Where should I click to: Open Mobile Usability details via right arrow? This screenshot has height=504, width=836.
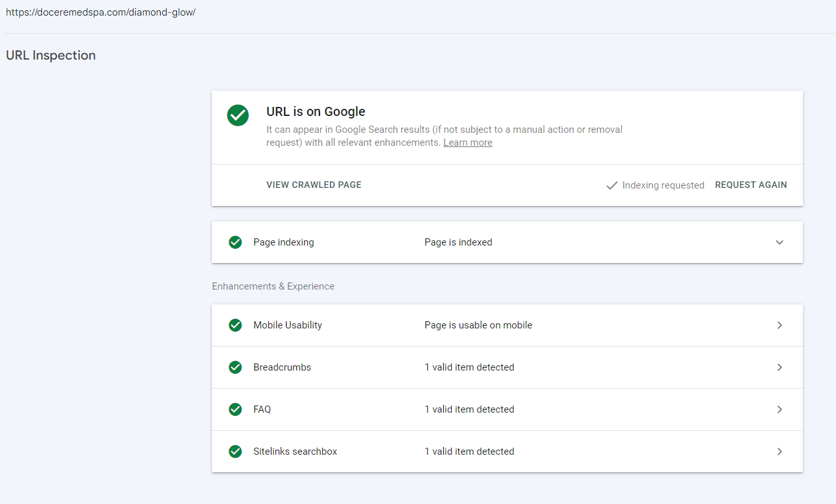780,325
